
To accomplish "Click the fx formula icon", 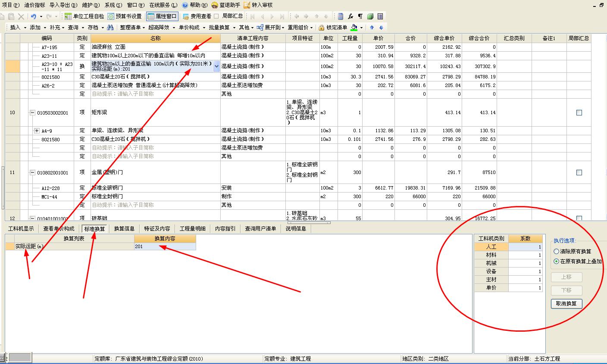I will [x=350, y=16].
